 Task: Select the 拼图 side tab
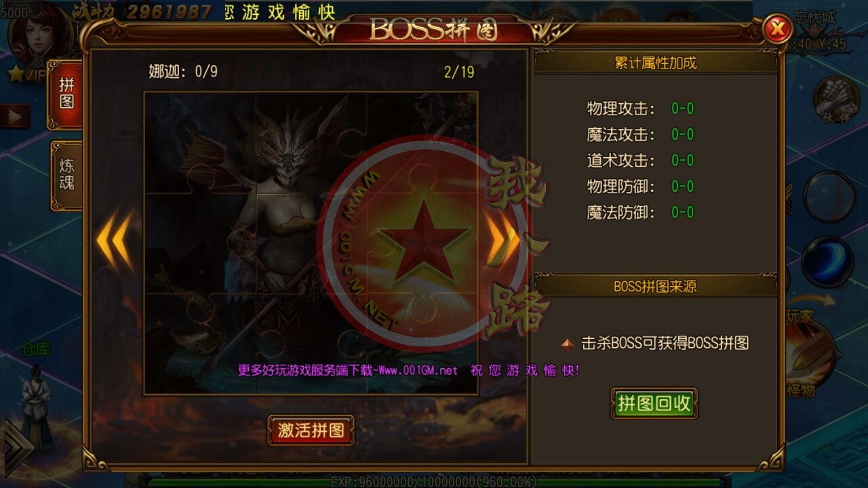pos(66,94)
